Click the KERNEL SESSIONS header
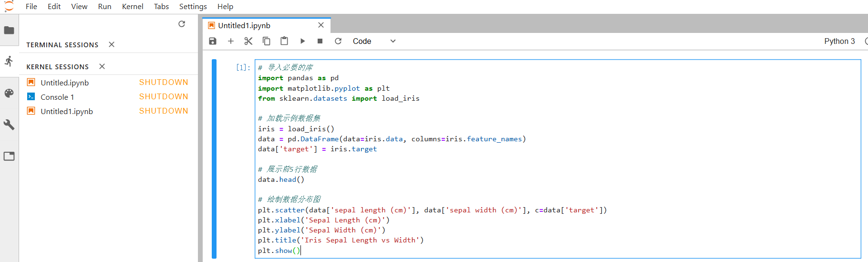868x262 pixels. pyautogui.click(x=58, y=67)
